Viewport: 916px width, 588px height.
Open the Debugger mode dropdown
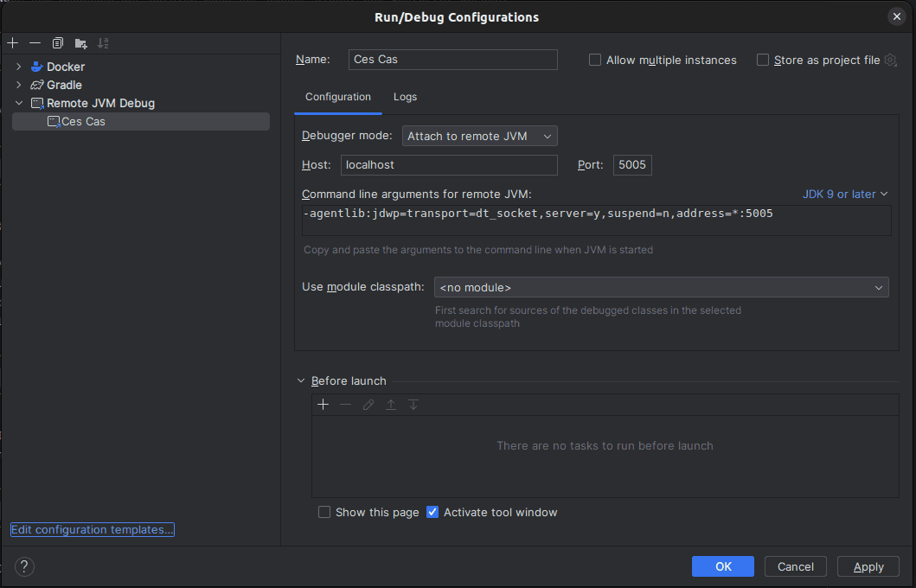tap(479, 136)
